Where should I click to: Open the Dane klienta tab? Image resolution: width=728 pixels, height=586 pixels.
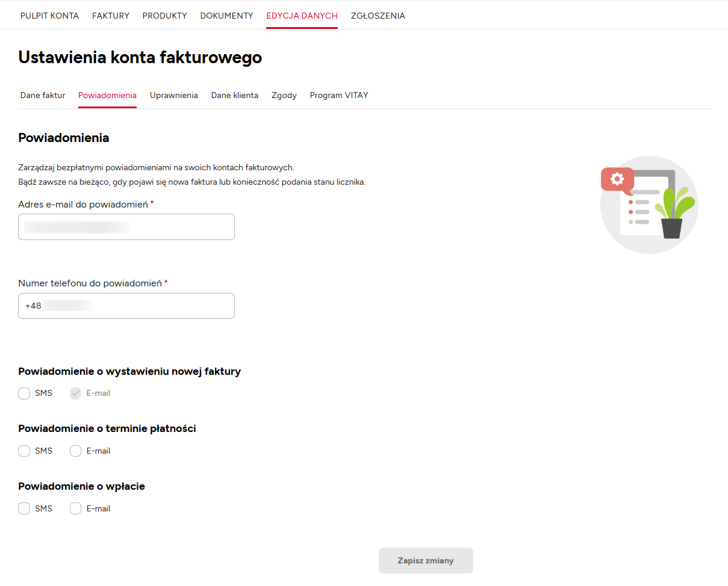point(234,95)
